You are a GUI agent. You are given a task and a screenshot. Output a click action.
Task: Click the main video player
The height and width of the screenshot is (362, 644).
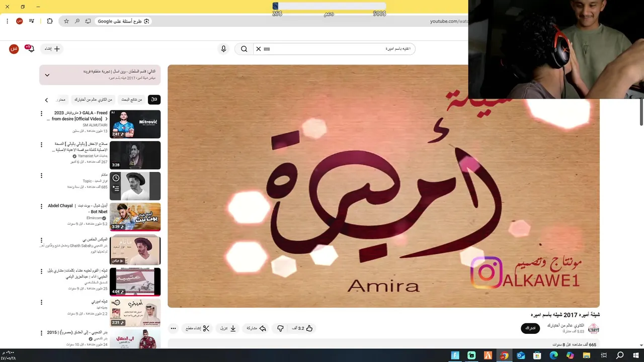click(x=383, y=186)
